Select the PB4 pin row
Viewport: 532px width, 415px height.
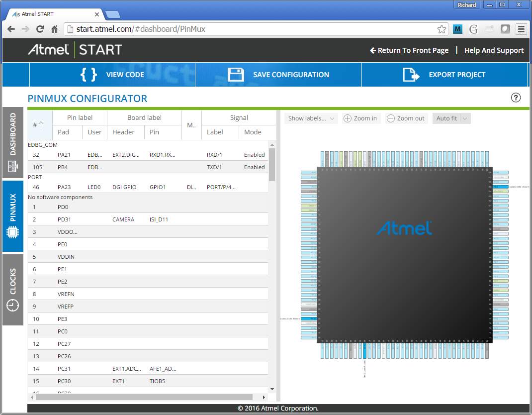click(x=148, y=167)
